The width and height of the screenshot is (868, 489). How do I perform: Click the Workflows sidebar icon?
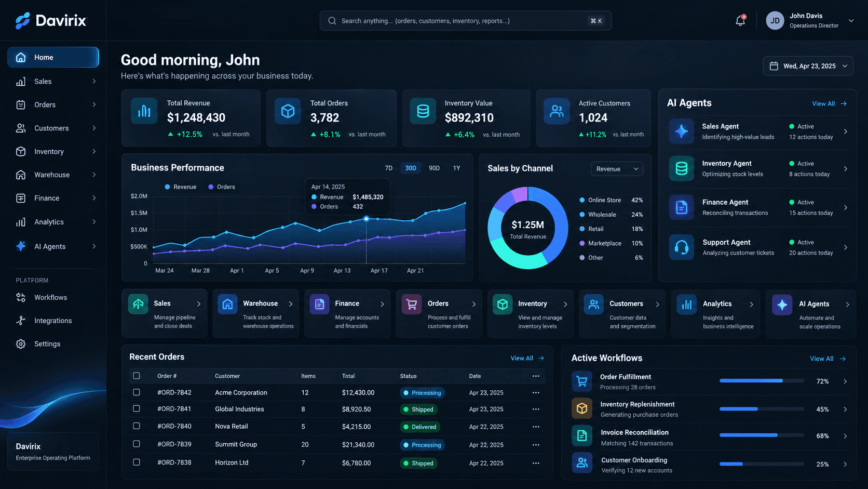(x=21, y=297)
